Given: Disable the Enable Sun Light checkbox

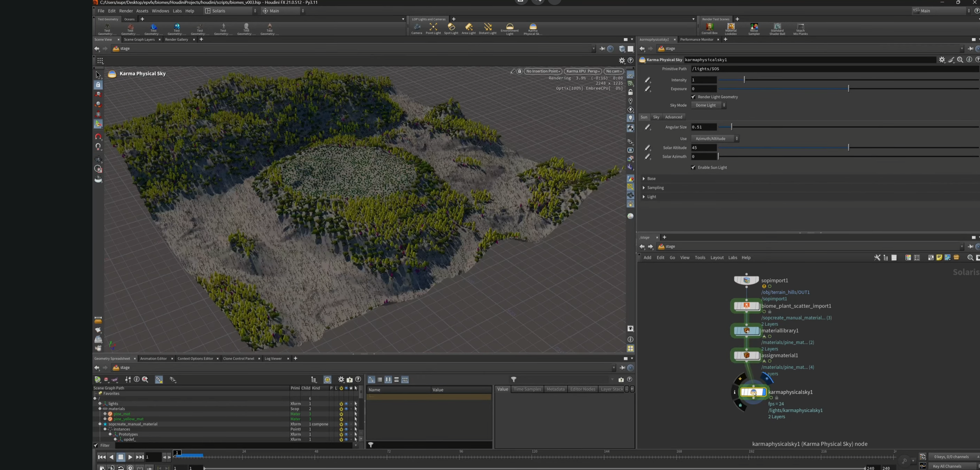Looking at the screenshot, I should tap(693, 167).
